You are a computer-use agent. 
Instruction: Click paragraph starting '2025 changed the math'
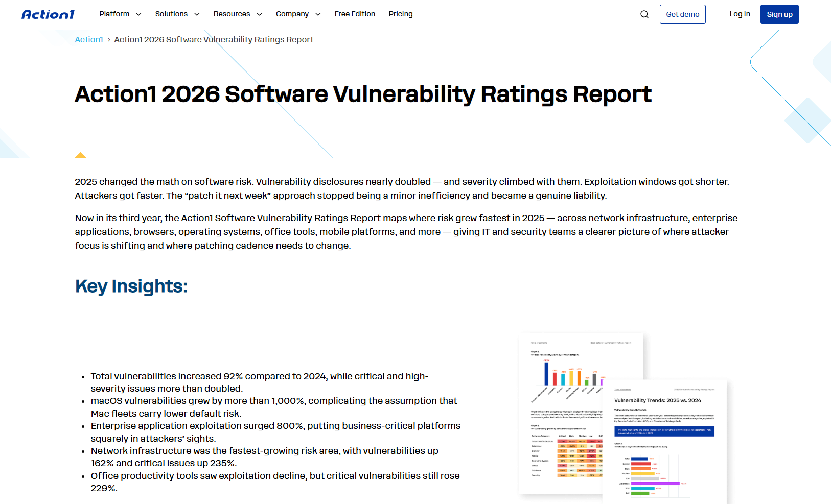point(402,189)
